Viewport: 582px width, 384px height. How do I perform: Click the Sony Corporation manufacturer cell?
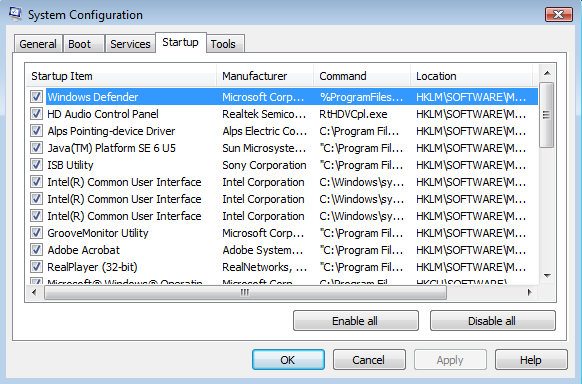point(264,165)
